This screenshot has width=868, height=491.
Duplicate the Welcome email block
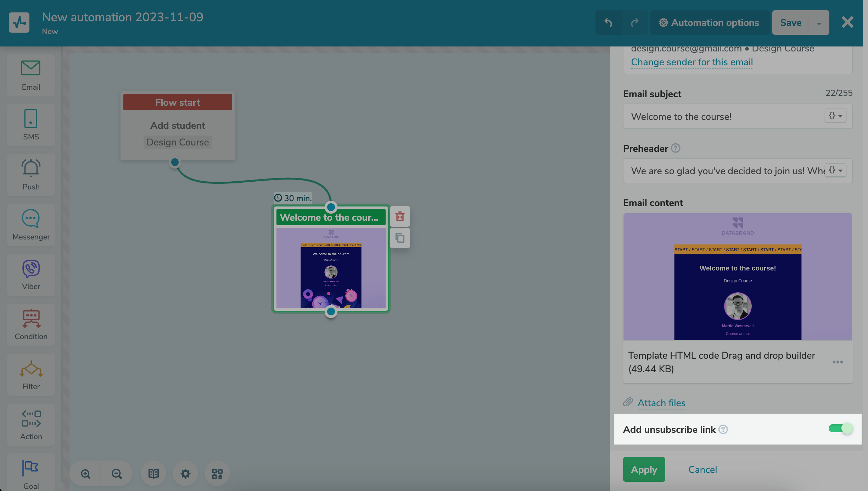pos(400,238)
